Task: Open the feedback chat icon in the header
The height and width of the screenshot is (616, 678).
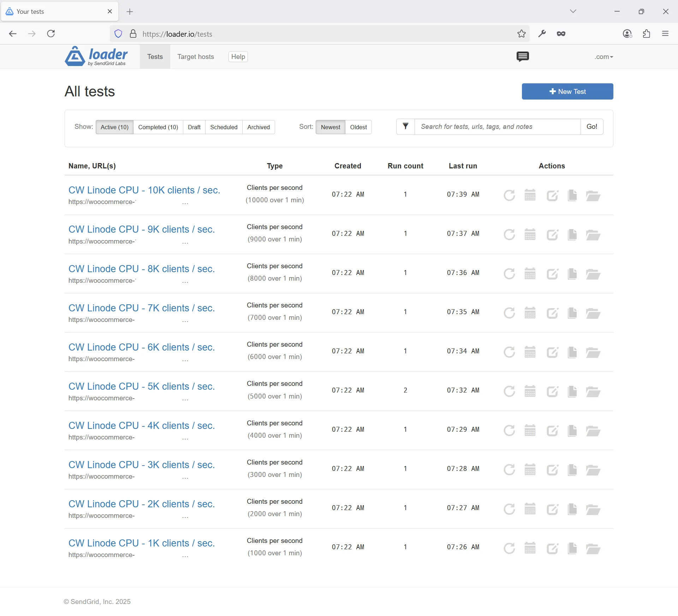Action: [x=523, y=56]
